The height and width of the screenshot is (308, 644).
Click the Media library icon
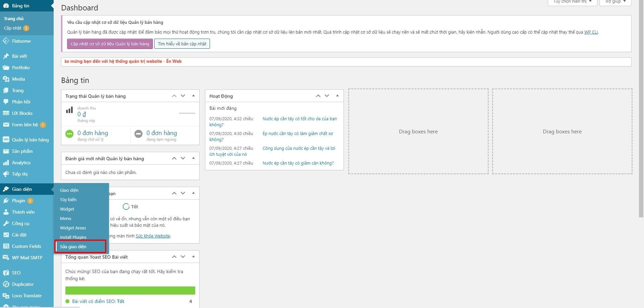click(x=6, y=79)
